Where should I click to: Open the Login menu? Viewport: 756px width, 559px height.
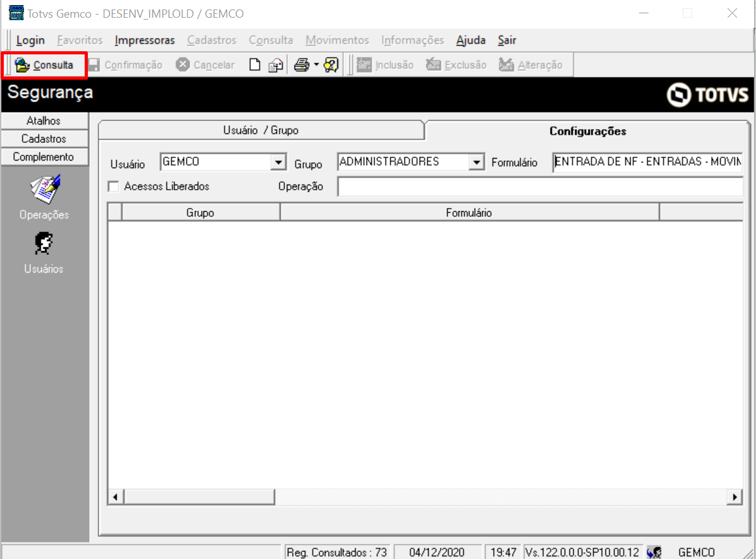tap(30, 40)
